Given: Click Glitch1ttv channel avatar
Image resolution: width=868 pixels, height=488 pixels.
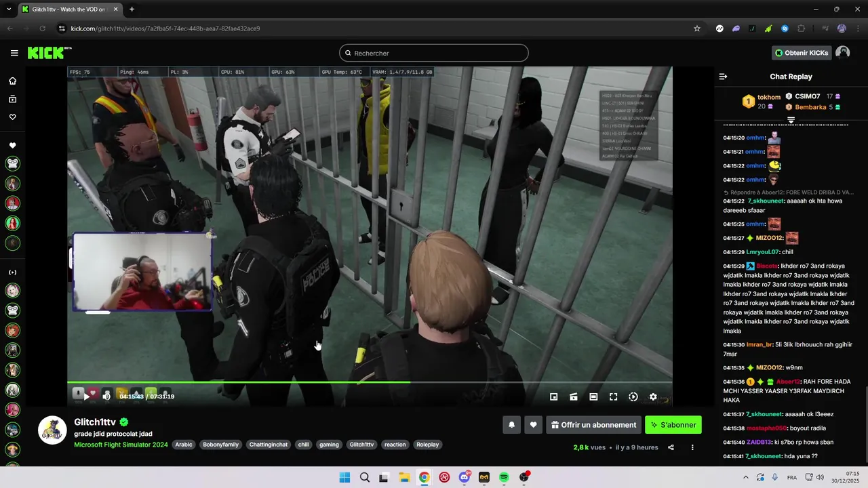Looking at the screenshot, I should pyautogui.click(x=52, y=430).
